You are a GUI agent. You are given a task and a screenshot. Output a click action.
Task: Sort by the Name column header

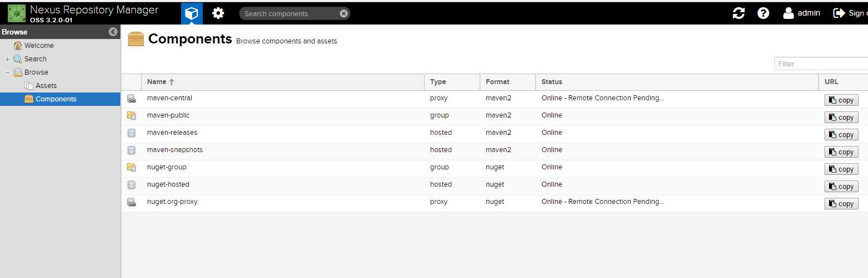(x=282, y=82)
